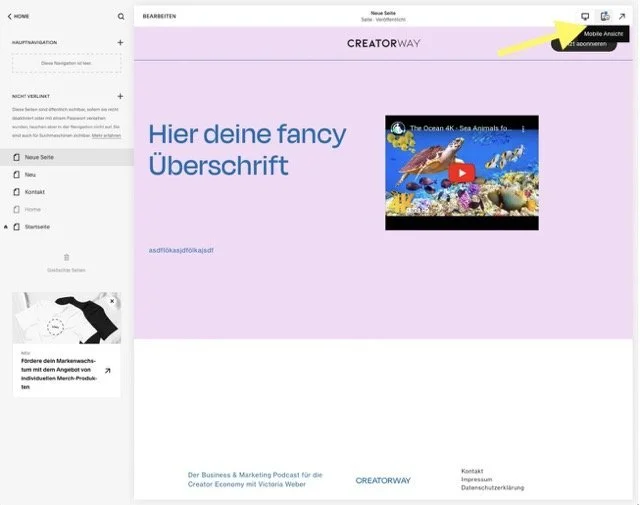Click page icon next to 'Neue Seite'
This screenshot has width=640, height=505.
click(x=16, y=157)
